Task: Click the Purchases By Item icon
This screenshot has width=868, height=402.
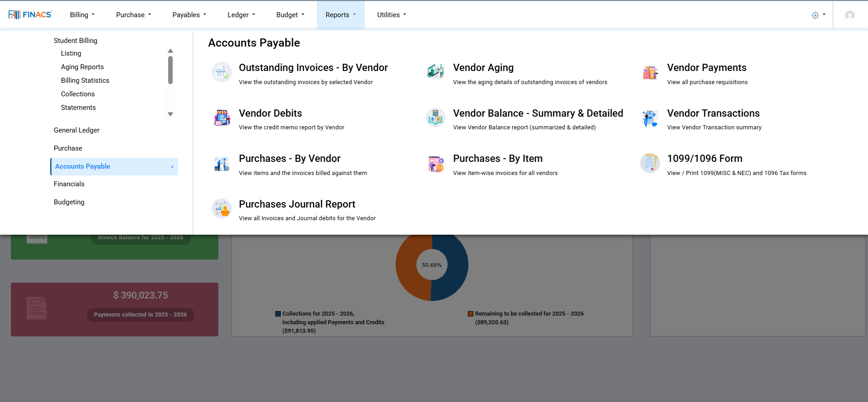Action: pos(436,163)
